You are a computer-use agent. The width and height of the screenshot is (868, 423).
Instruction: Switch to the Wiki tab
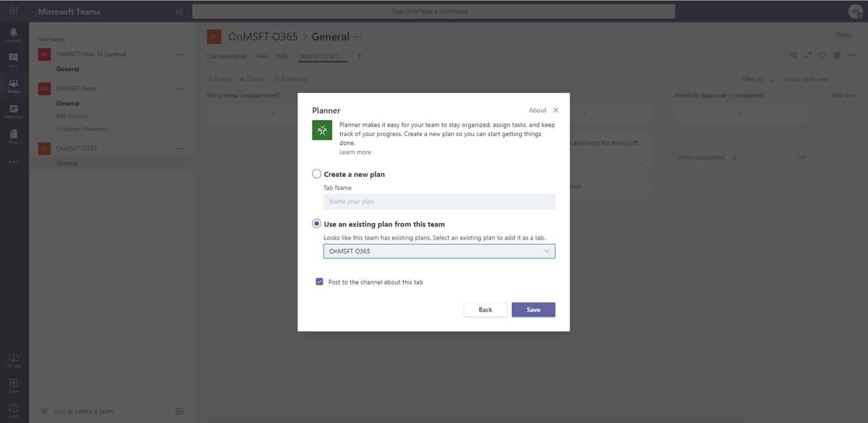[x=283, y=56]
